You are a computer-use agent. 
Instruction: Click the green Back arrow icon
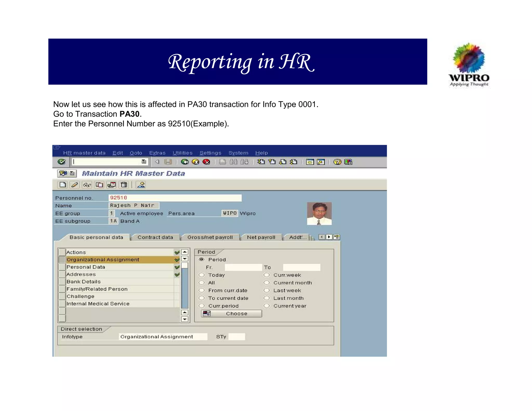185,162
